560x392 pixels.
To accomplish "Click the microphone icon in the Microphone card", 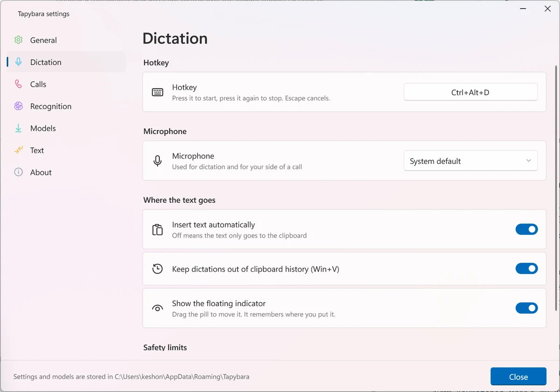I will [158, 161].
